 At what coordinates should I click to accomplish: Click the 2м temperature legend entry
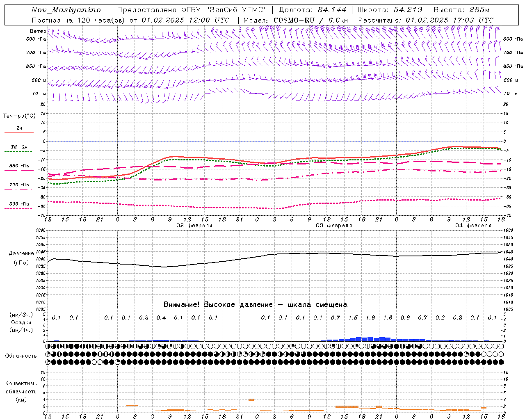pos(19,128)
